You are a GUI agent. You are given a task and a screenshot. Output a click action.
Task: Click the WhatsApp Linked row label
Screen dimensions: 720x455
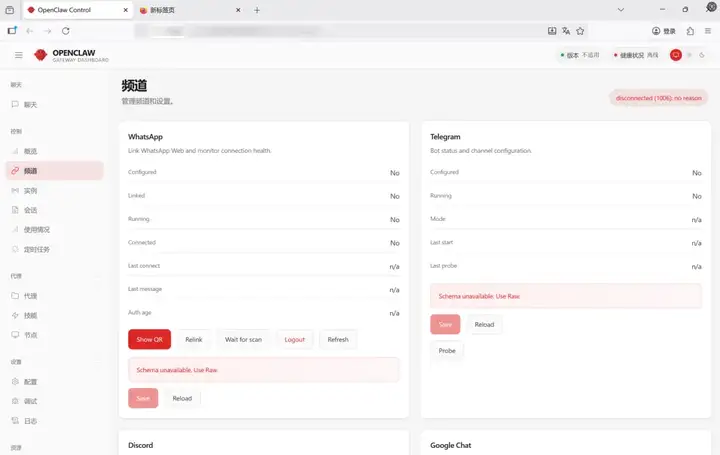136,196
